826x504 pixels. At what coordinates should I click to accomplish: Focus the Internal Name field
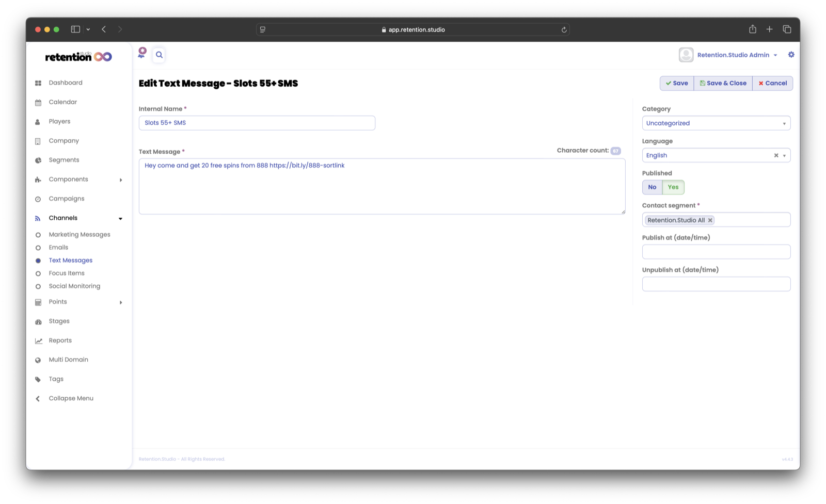tap(257, 123)
